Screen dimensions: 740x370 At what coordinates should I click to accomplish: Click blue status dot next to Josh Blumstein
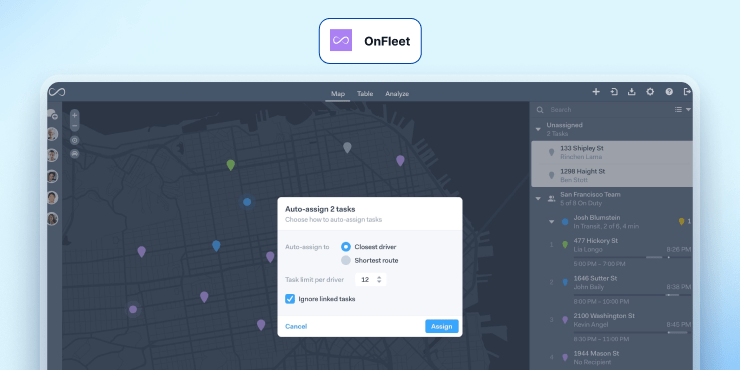tap(565, 222)
